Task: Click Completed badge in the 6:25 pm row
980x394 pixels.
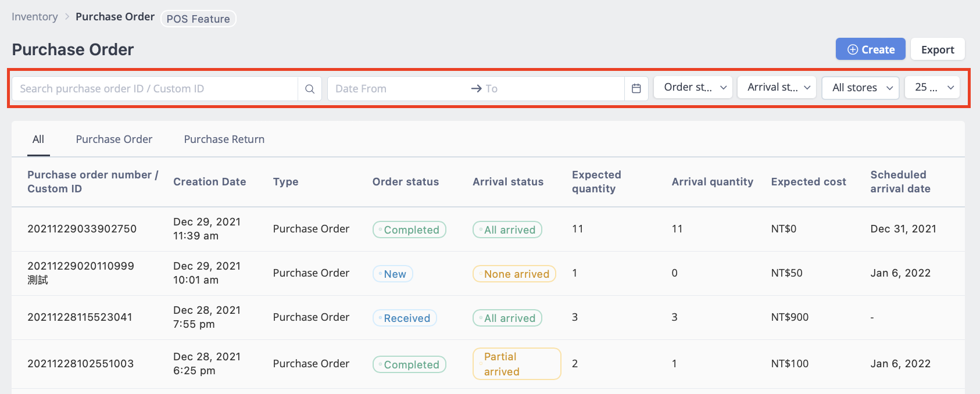Action: (409, 364)
